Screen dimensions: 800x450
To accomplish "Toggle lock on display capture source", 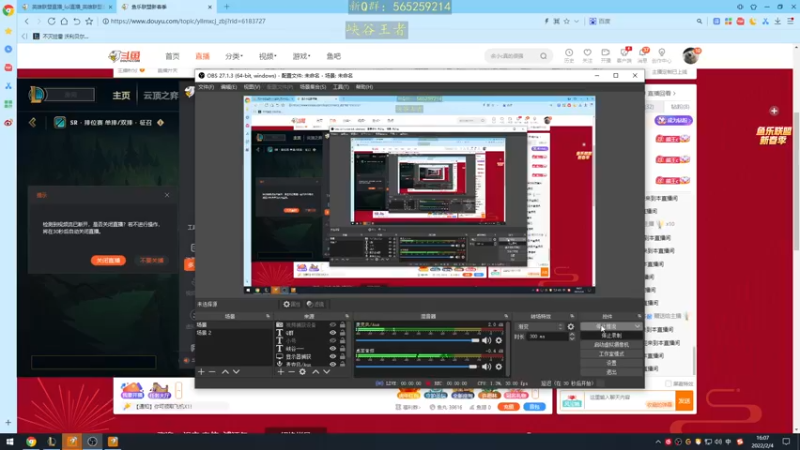I will tap(342, 357).
